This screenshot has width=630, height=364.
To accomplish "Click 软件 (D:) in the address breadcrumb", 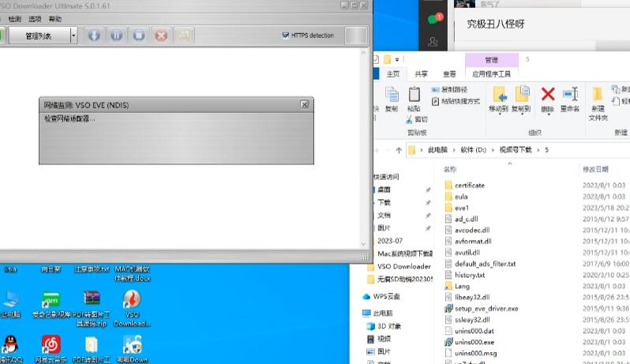I will point(474,150).
